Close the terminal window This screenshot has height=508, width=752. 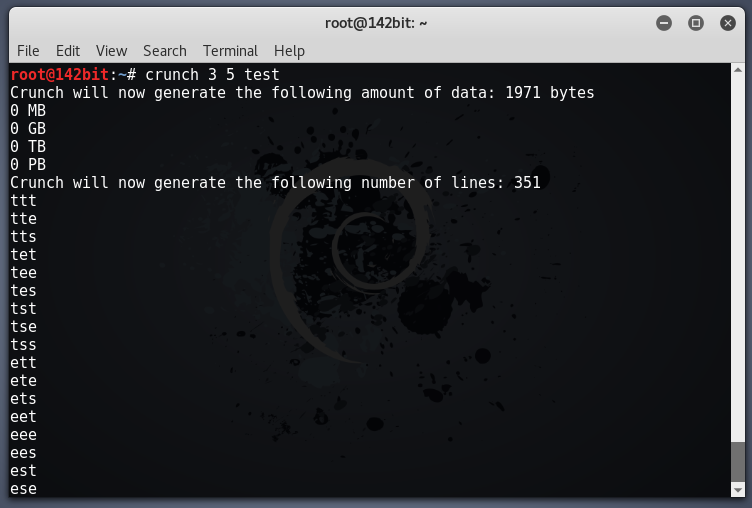728,23
